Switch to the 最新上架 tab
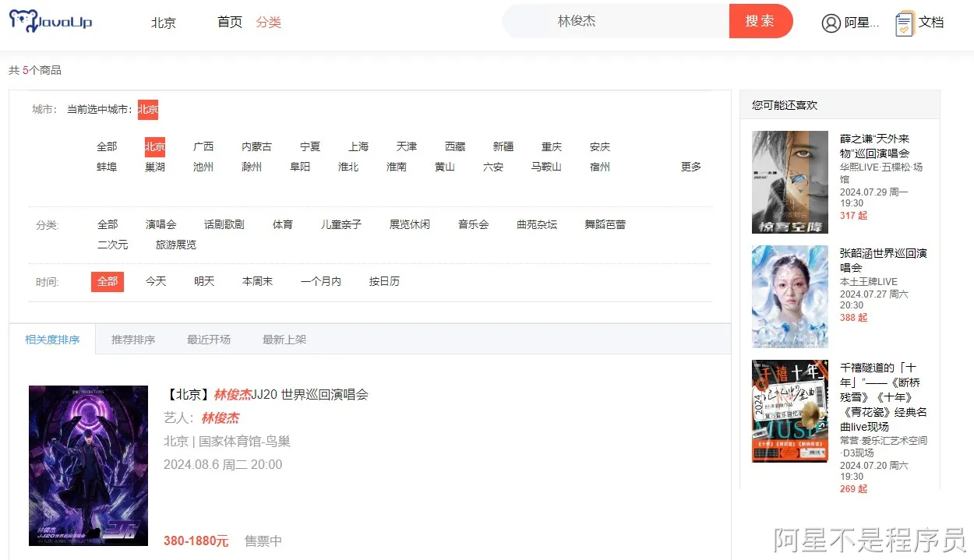 click(x=284, y=339)
